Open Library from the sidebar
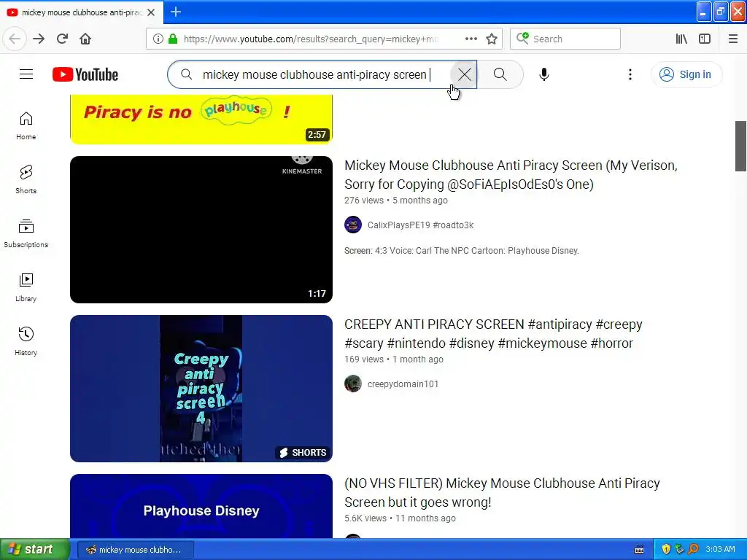Image resolution: width=747 pixels, height=560 pixels. [26, 287]
